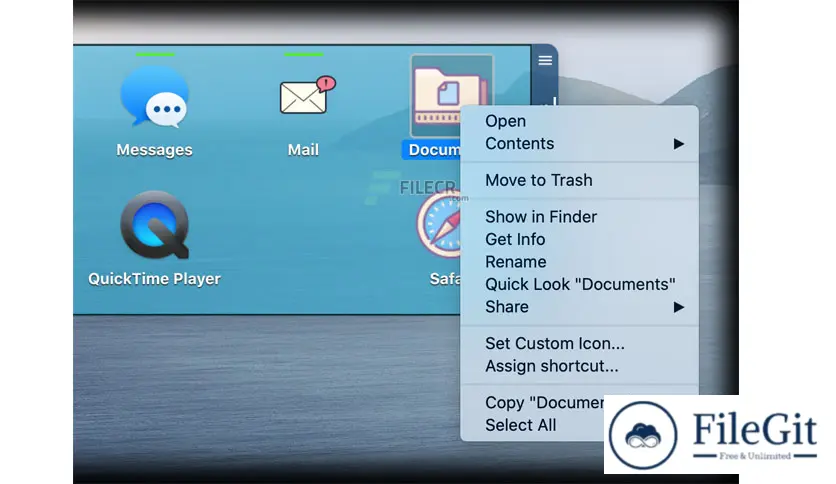836x484 pixels.
Task: Open the hamburger menu button
Action: [x=545, y=60]
